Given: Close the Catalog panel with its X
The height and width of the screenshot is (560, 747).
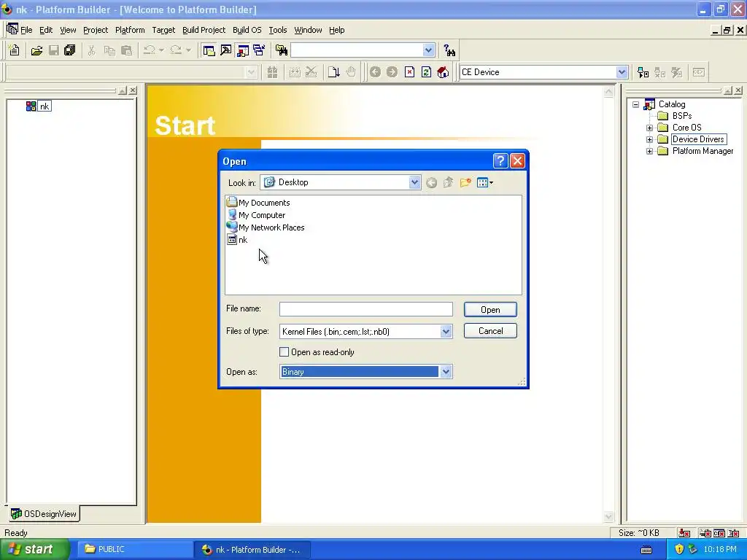Looking at the screenshot, I should click(738, 90).
